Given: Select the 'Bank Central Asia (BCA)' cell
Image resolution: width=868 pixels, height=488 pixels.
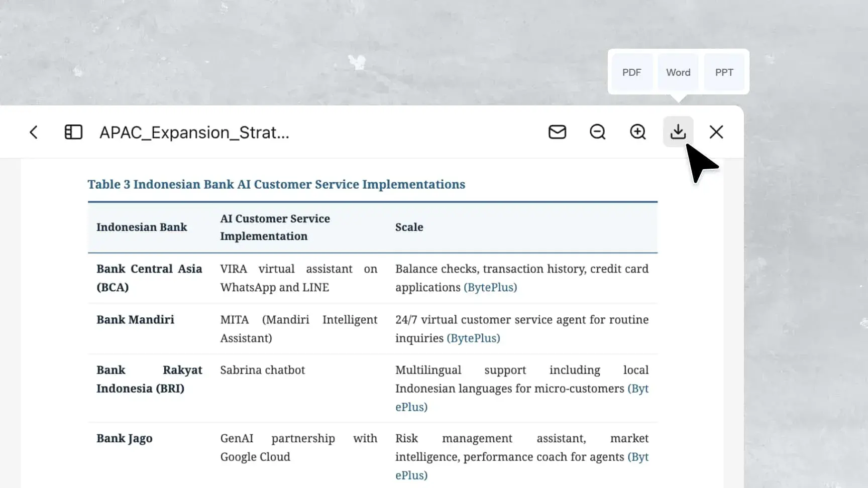Looking at the screenshot, I should (149, 278).
